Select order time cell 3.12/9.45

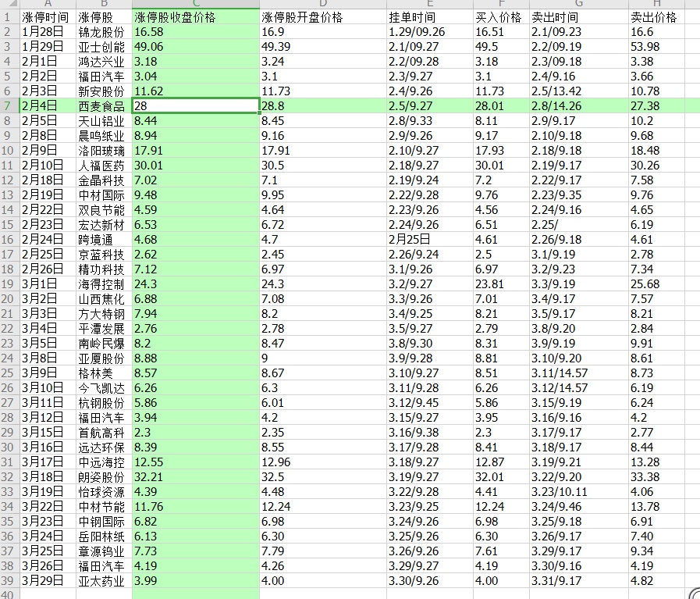(430, 402)
